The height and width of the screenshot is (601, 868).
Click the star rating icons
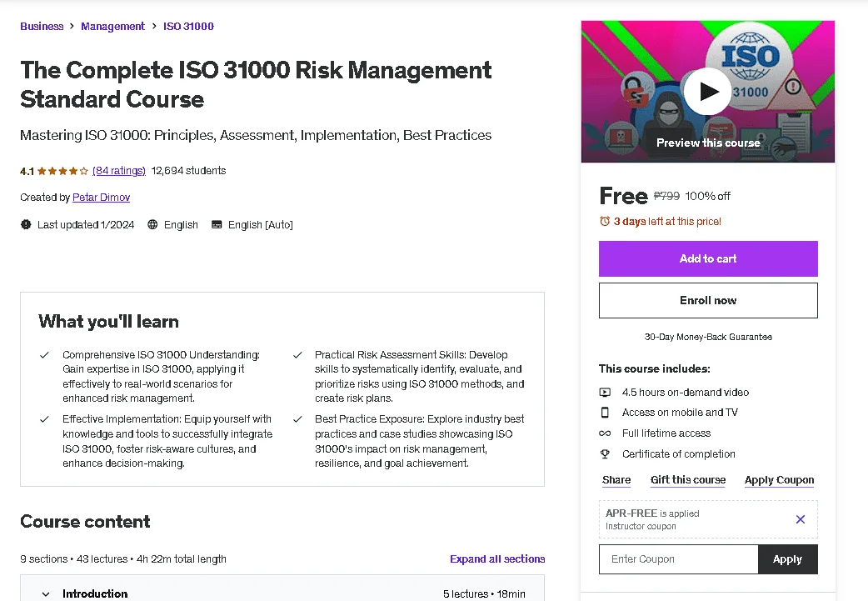point(62,171)
